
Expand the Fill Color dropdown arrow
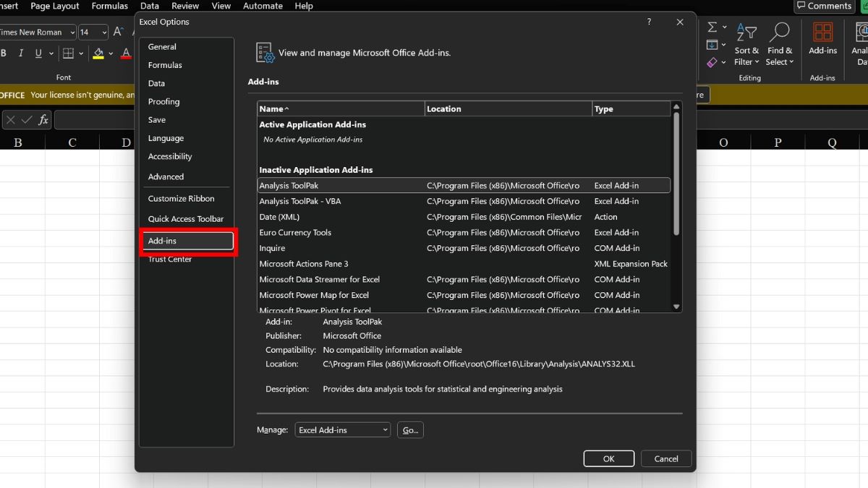coord(111,53)
